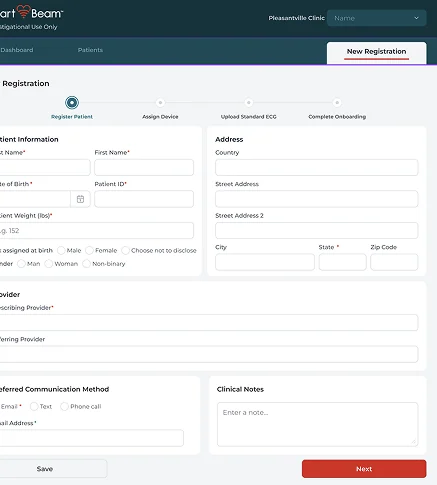The image size is (437, 485).
Task: Click the Clinical Notes heading
Action: coord(240,389)
